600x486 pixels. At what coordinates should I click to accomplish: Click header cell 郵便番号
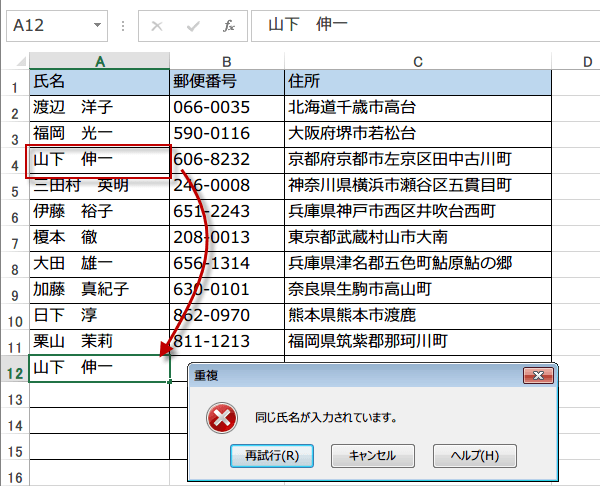(227, 82)
